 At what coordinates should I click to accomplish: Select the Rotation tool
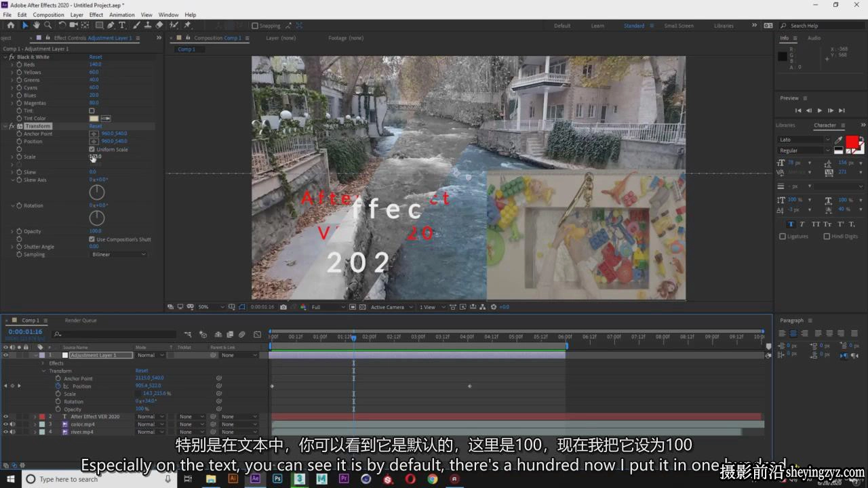coord(62,25)
